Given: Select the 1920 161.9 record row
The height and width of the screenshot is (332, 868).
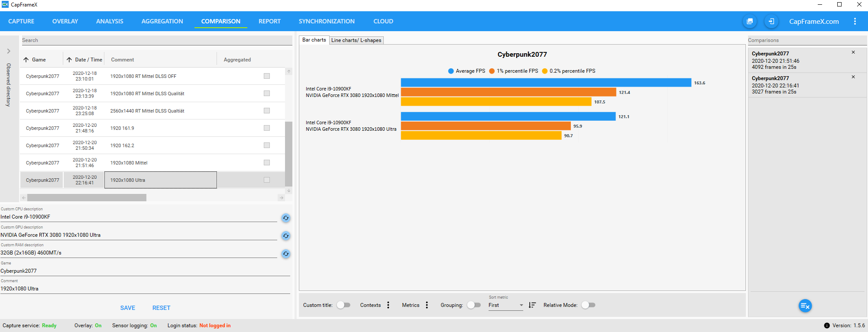Looking at the screenshot, I should (x=152, y=128).
